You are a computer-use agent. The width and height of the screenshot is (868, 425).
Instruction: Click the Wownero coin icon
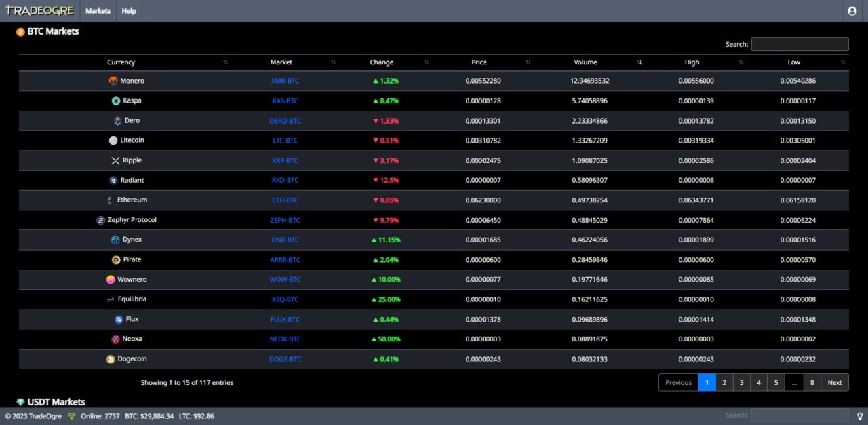[111, 280]
